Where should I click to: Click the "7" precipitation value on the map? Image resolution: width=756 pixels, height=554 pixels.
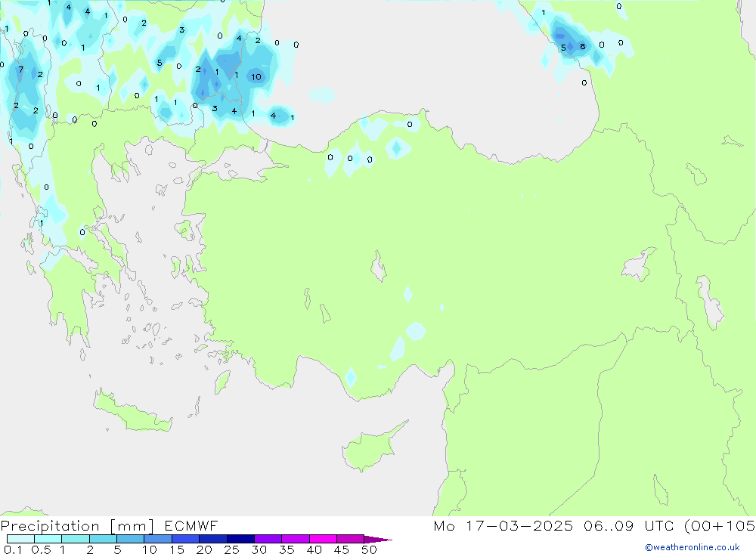coord(20,70)
